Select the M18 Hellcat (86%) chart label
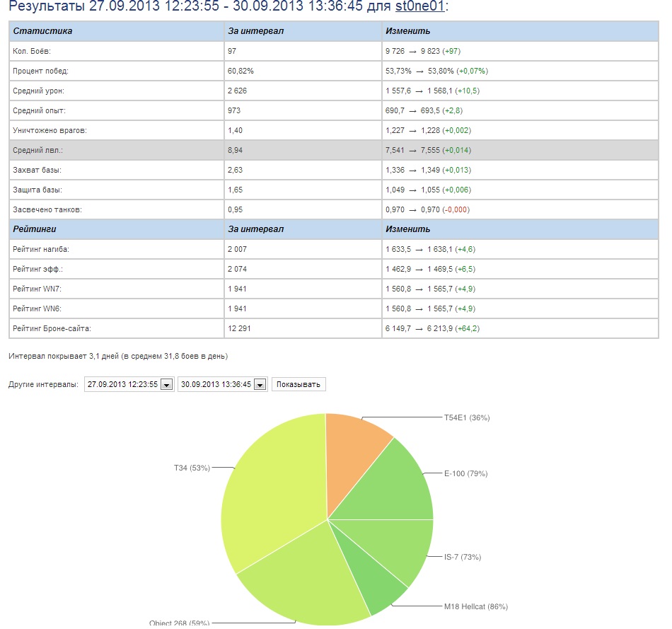Image resolution: width=672 pixels, height=629 pixels. 476,606
